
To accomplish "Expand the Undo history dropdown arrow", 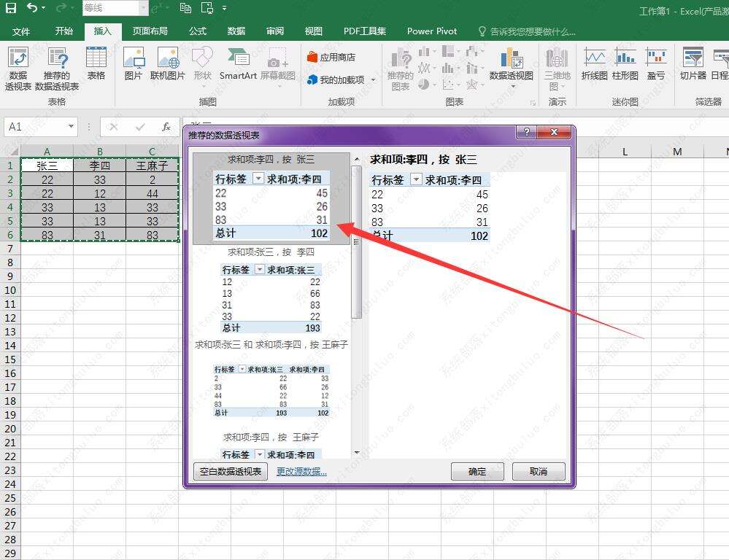I will 44,8.
